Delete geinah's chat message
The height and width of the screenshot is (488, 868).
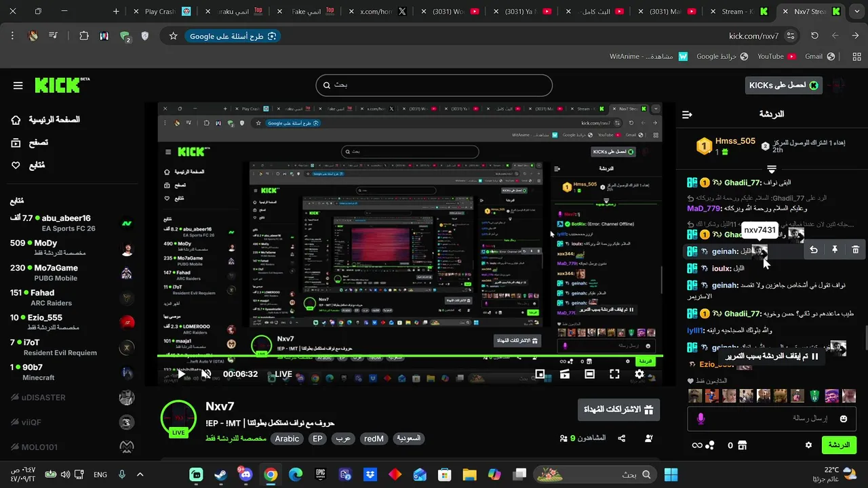pyautogui.click(x=856, y=250)
